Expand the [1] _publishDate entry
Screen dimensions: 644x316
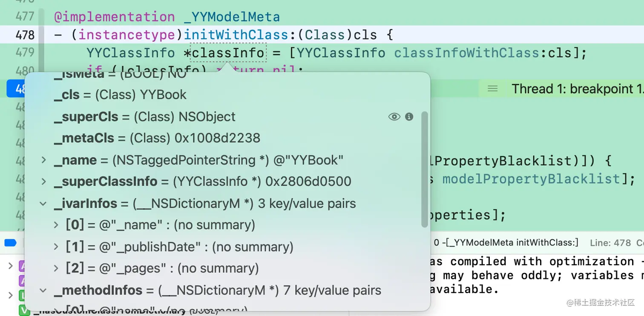coord(56,247)
